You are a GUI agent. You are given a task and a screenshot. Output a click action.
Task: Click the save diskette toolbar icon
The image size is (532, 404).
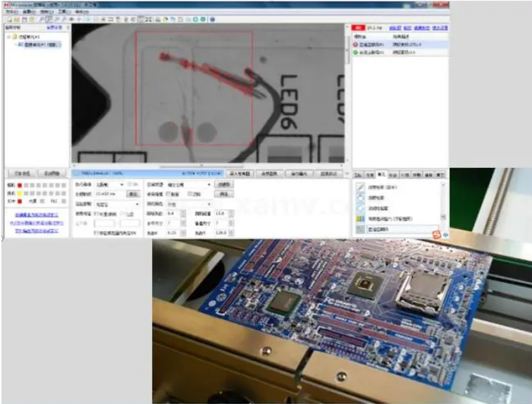tap(25, 19)
